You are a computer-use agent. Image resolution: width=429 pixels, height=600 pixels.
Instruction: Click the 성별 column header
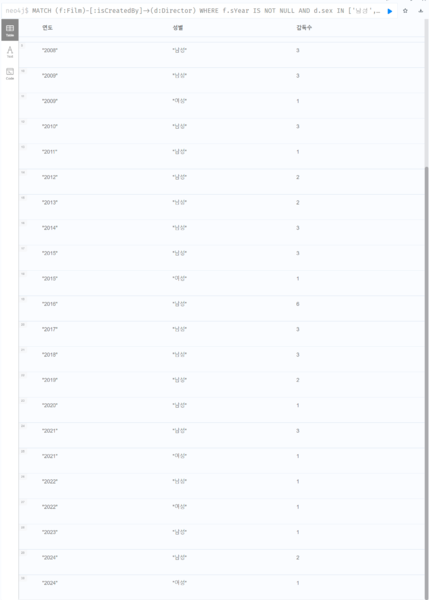178,28
